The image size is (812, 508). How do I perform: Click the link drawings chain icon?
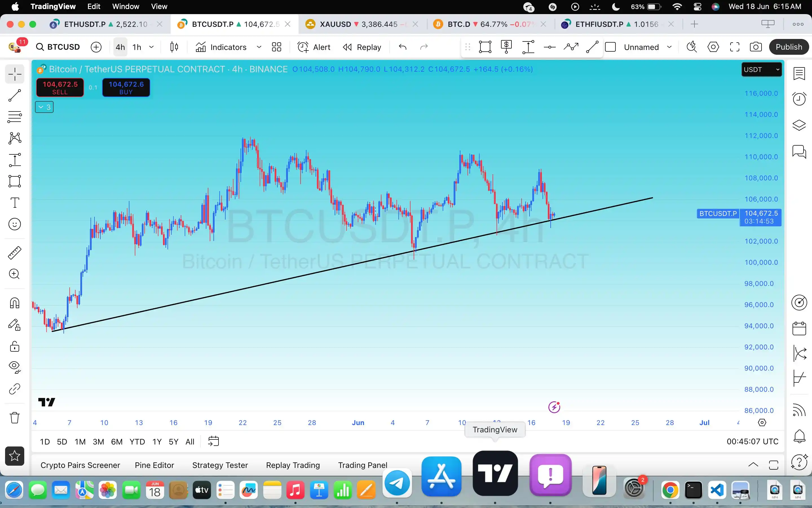[15, 389]
